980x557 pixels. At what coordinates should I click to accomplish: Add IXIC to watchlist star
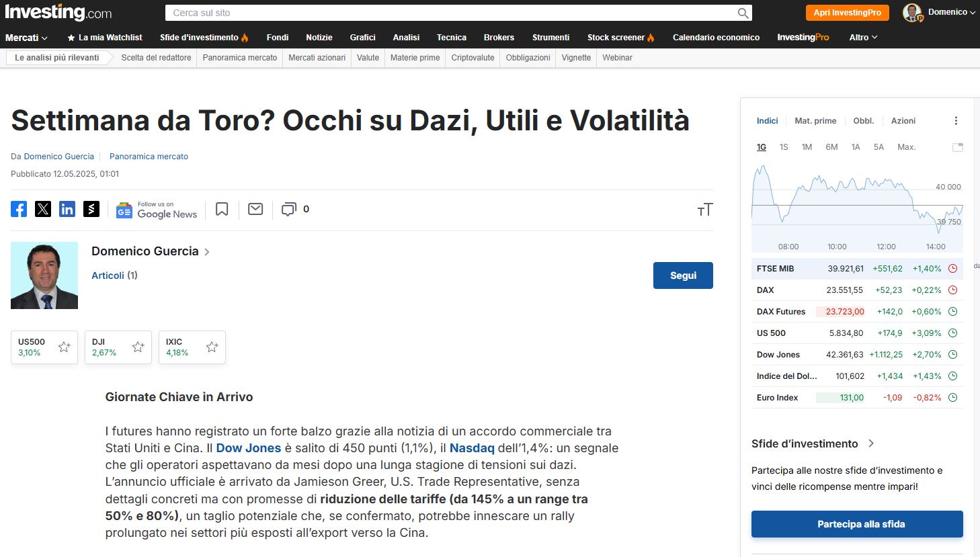212,347
